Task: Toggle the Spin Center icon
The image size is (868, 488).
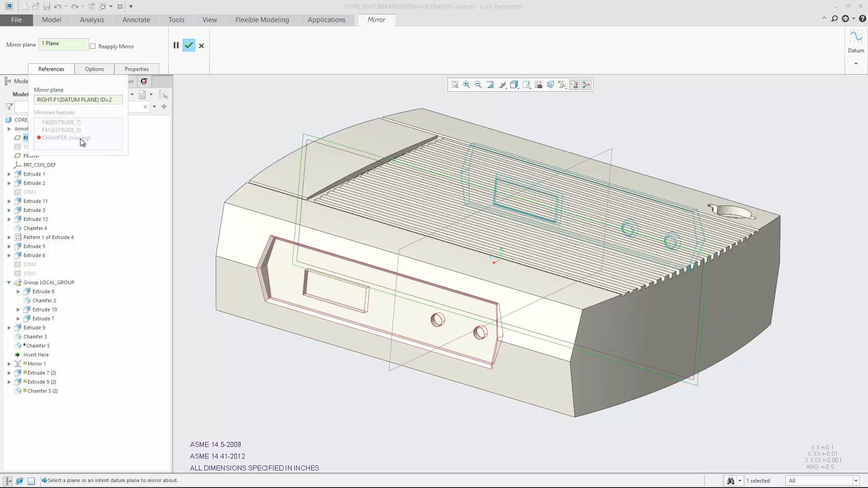Action: tap(586, 85)
